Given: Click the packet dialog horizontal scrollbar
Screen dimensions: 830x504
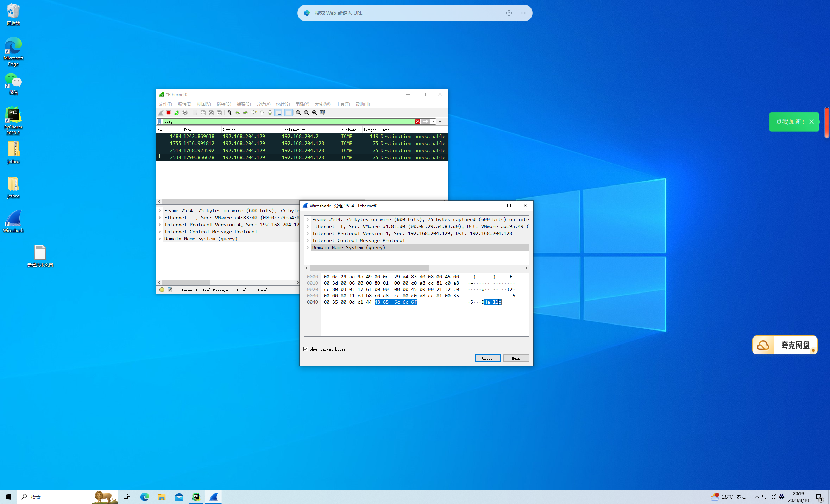Looking at the screenshot, I should pos(370,268).
